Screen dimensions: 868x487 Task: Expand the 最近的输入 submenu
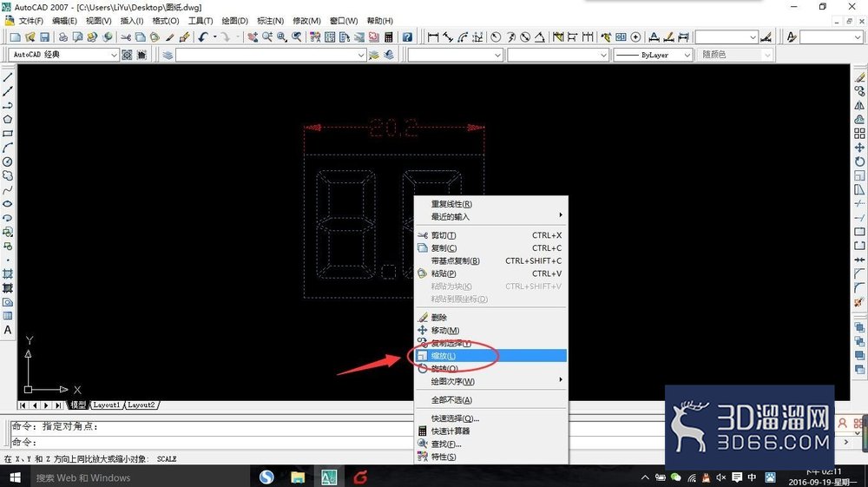pos(491,216)
